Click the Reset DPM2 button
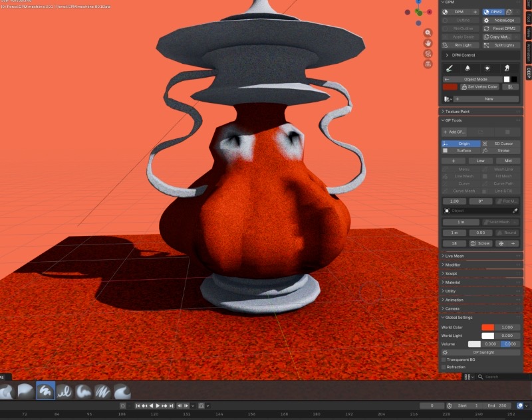Screen dimensions: 532x420 click(501, 29)
